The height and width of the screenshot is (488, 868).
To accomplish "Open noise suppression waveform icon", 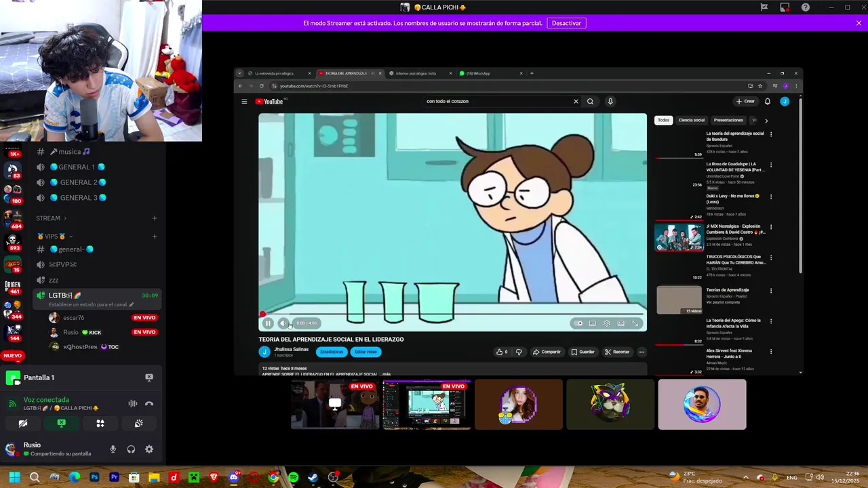I will [133, 404].
